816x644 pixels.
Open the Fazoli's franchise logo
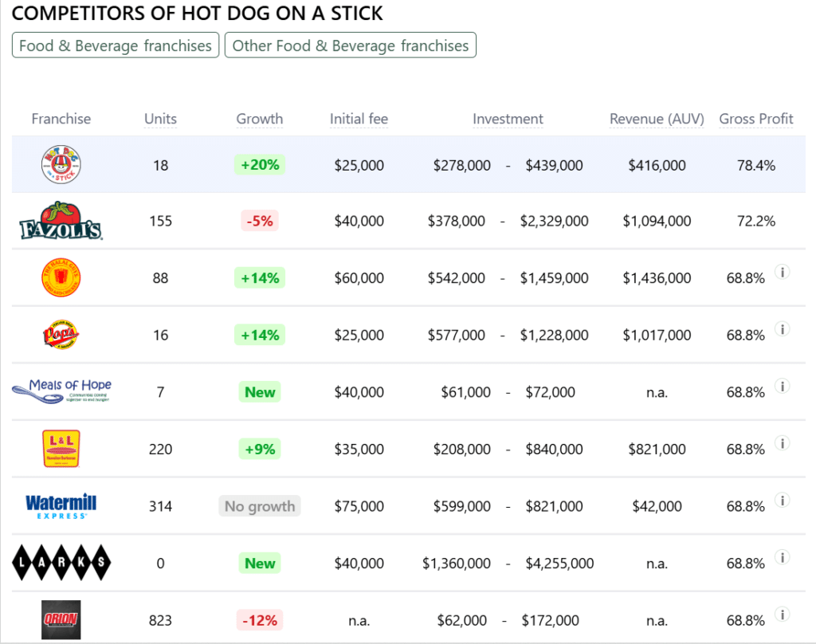[61, 221]
